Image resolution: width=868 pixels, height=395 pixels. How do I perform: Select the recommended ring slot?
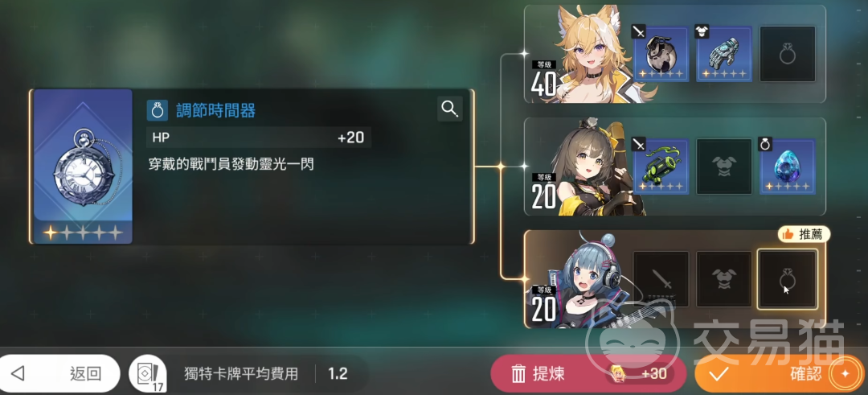tap(787, 278)
